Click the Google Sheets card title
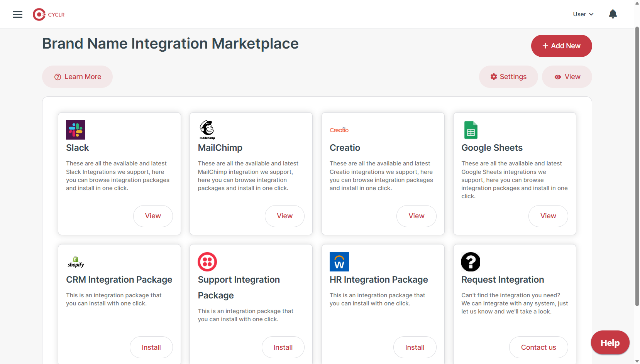640x364 pixels. (x=492, y=148)
